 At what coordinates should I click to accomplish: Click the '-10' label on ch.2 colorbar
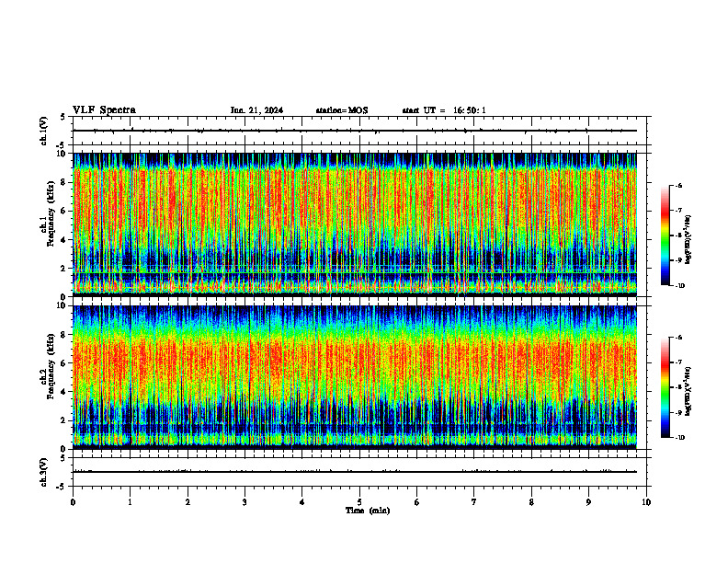[680, 438]
